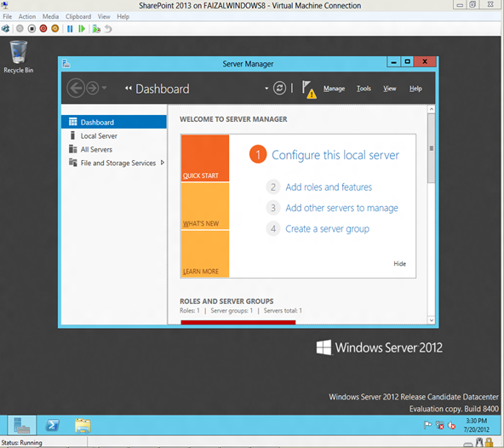Screen dimensions: 504x448
Task: Click Hide in the welcome tile
Action: [x=399, y=264]
